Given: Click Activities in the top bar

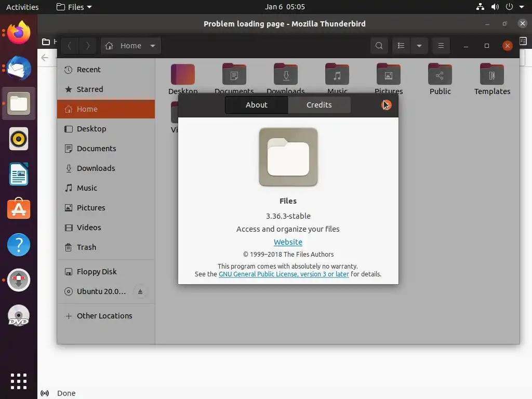Looking at the screenshot, I should tap(22, 7).
